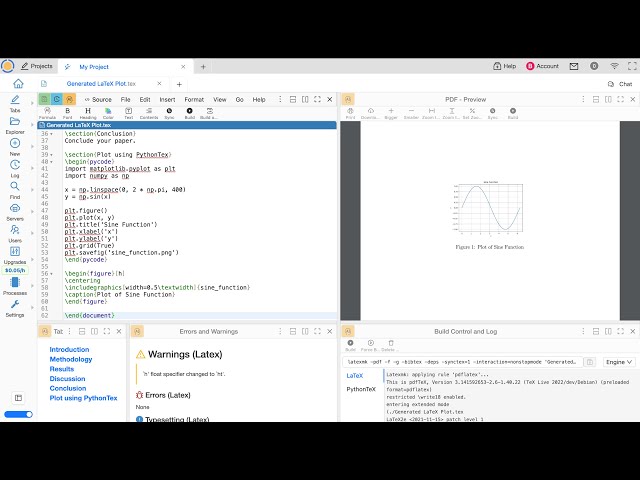
Task: Select Generated LaTeX Plot.tex file tab
Action: coord(101,84)
